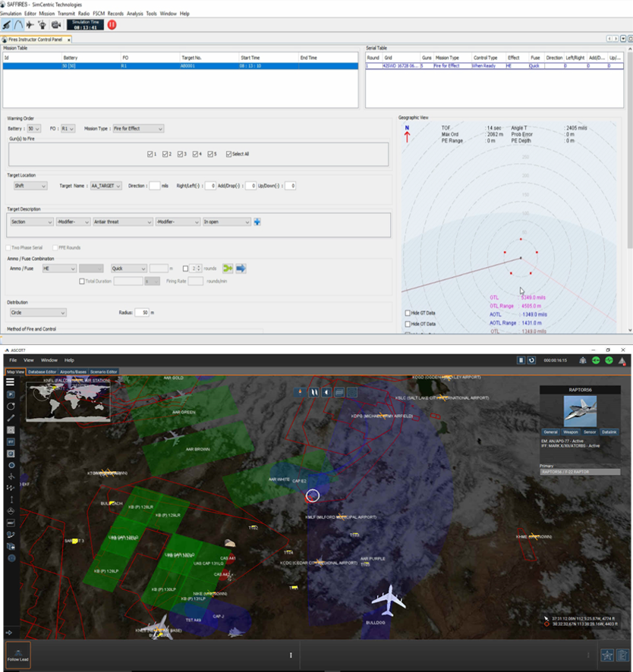Screen dimensions: 633x672
Task: Click the blue plus add description icon
Action: click(x=257, y=222)
